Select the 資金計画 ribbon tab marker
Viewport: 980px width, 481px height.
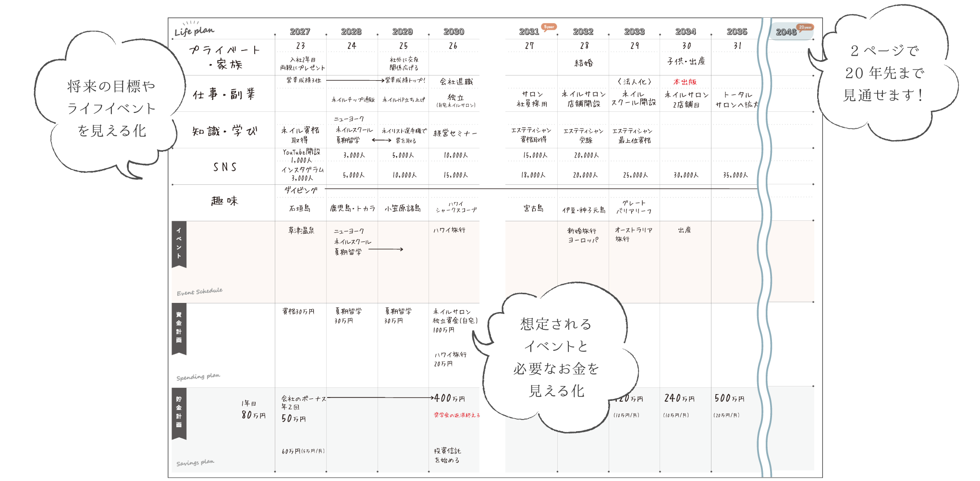tap(179, 329)
